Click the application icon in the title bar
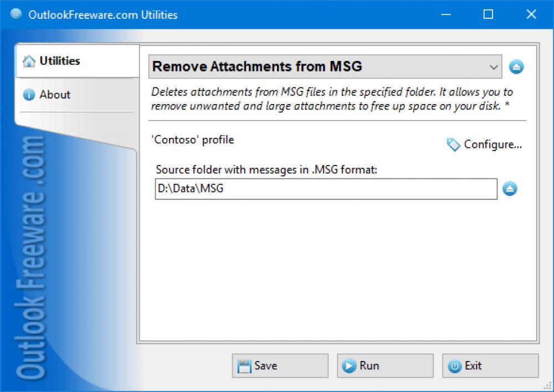 coord(14,14)
